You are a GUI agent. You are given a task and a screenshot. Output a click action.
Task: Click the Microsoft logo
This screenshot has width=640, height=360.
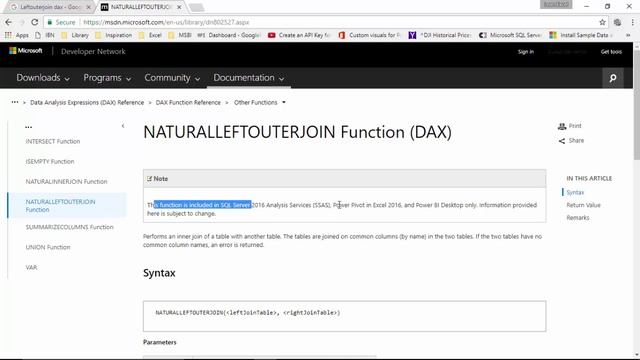tap(26, 51)
